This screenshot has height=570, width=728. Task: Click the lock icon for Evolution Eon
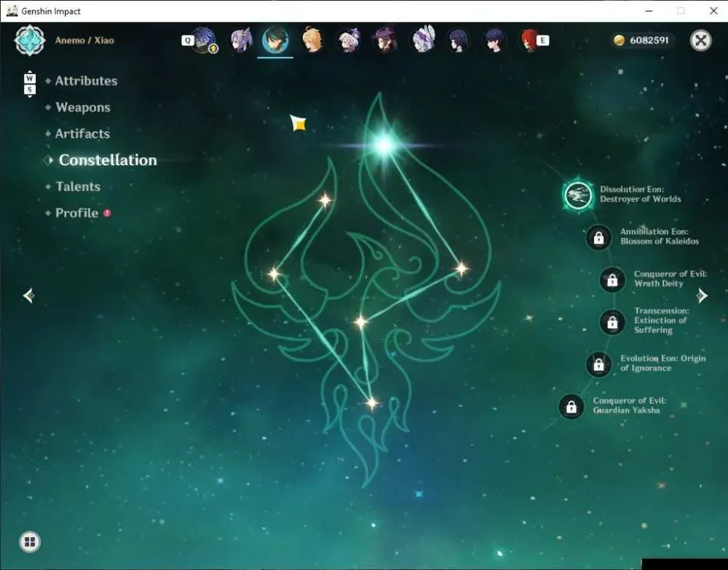(599, 365)
